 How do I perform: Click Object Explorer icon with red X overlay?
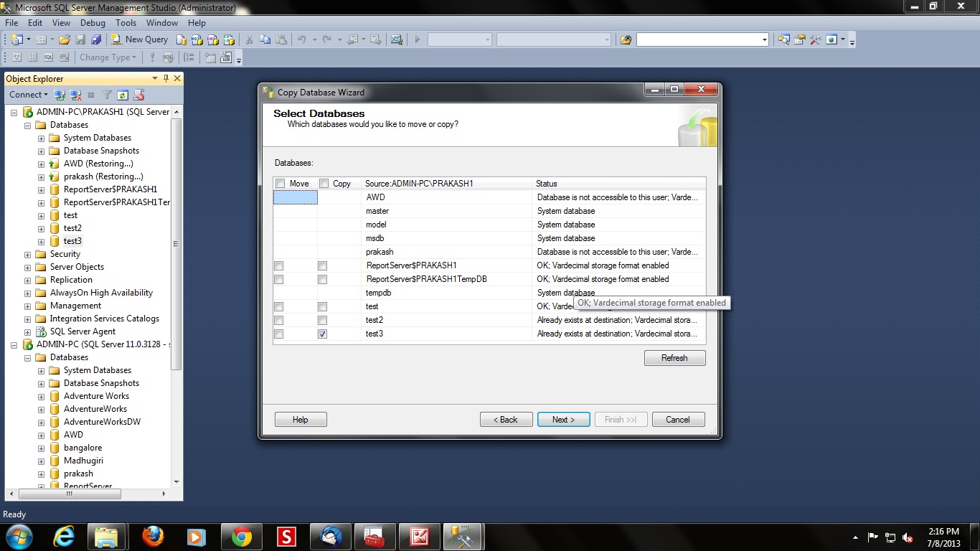click(x=139, y=95)
